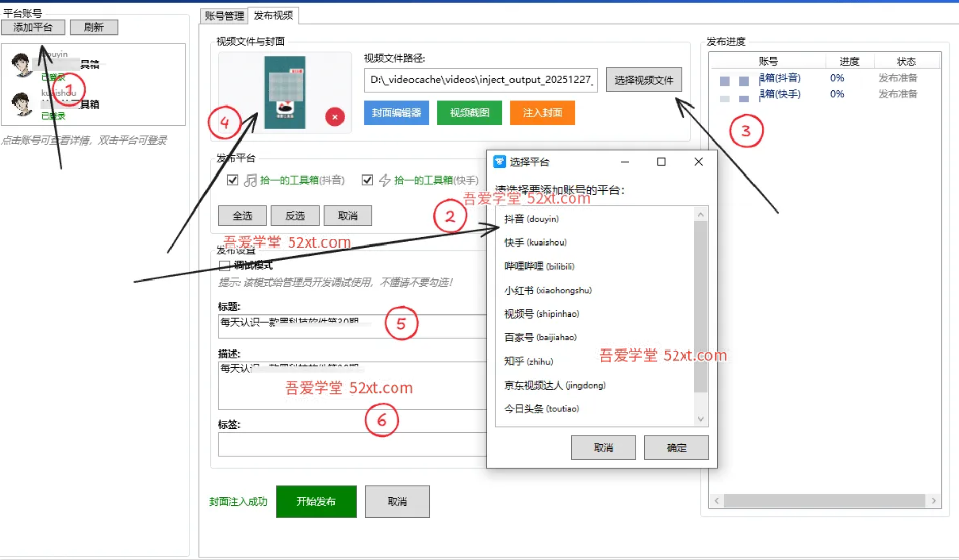Switch to the 账号管理 tab
This screenshot has width=959, height=560.
224,16
